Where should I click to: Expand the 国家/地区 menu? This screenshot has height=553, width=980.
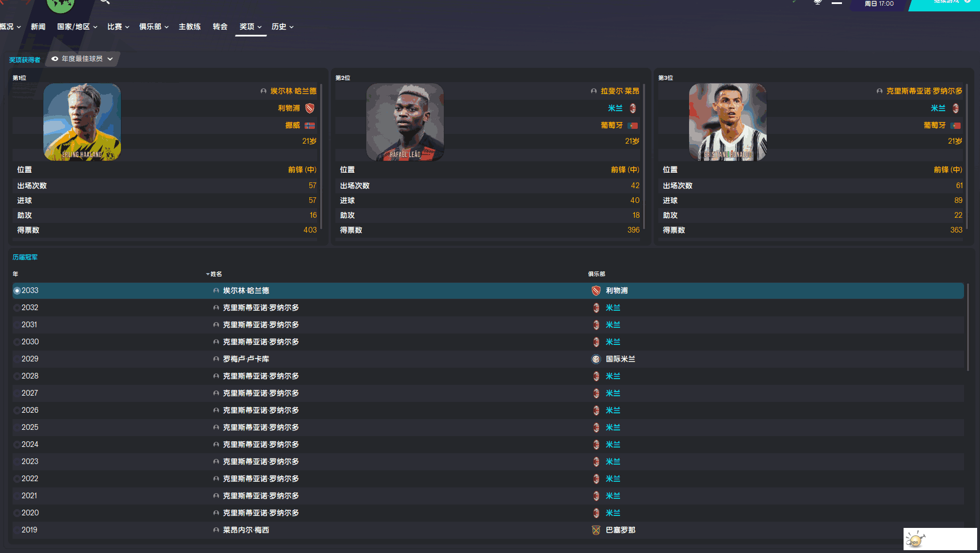coord(77,27)
